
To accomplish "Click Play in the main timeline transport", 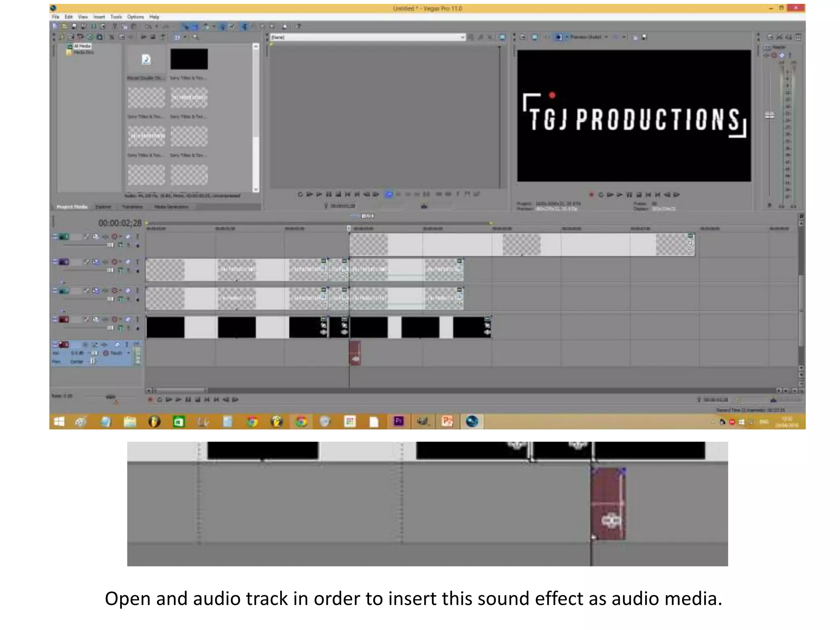I will coord(178,399).
